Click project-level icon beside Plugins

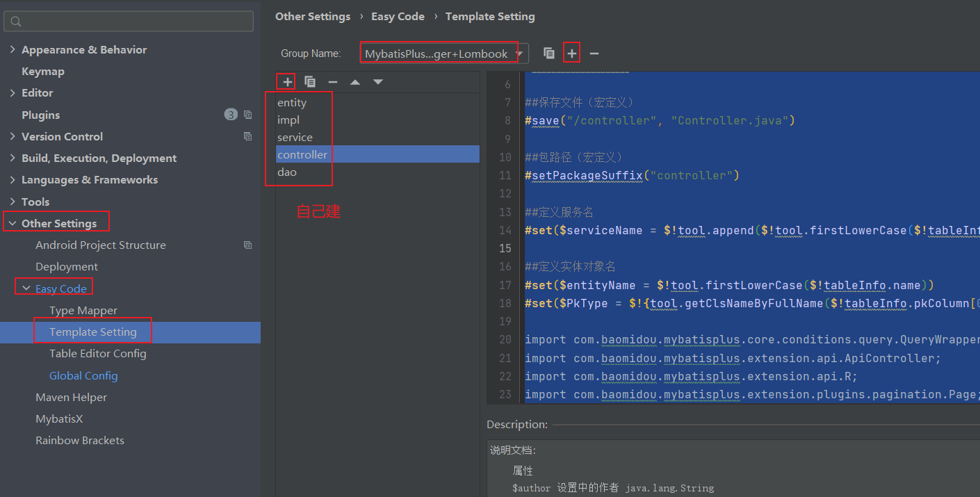[247, 115]
